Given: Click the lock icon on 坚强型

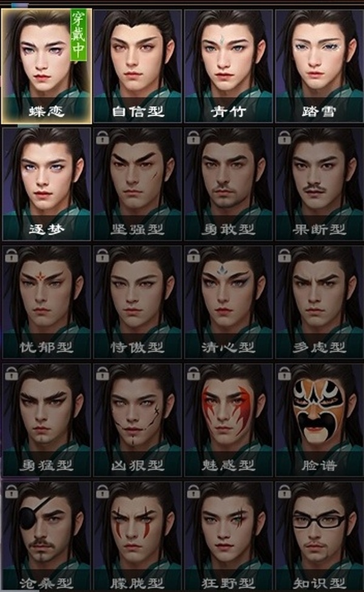Looking at the screenshot, I should [x=102, y=137].
